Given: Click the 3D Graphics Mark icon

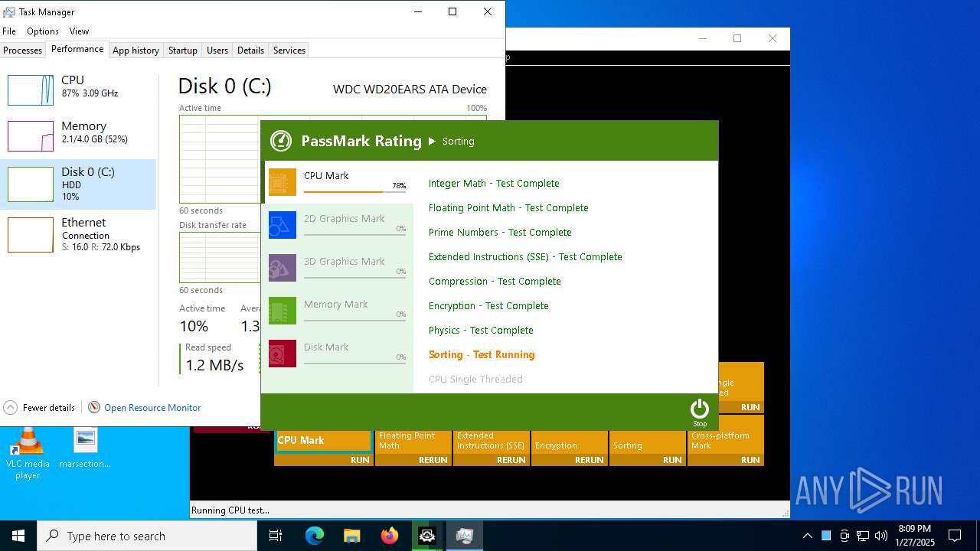Looking at the screenshot, I should point(283,268).
